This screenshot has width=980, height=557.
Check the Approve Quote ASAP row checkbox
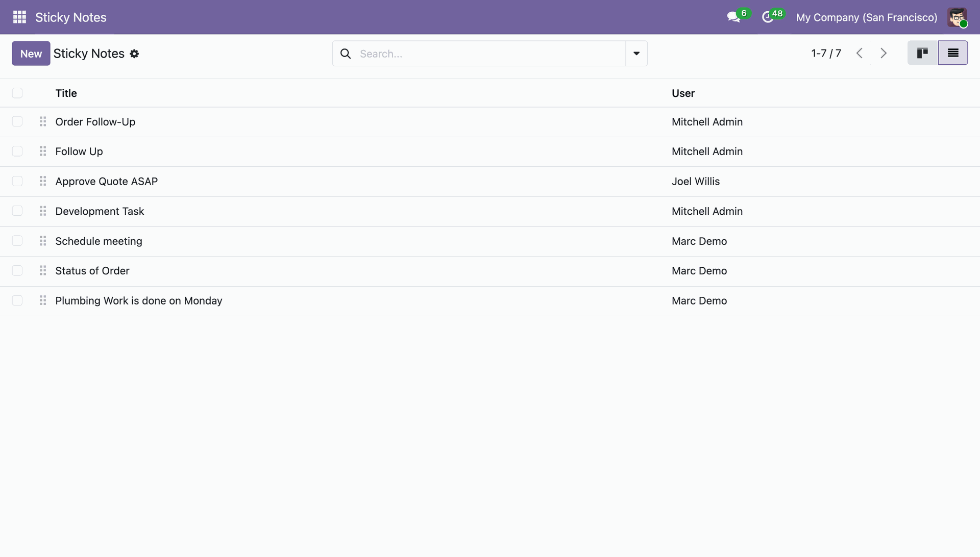pos(17,182)
